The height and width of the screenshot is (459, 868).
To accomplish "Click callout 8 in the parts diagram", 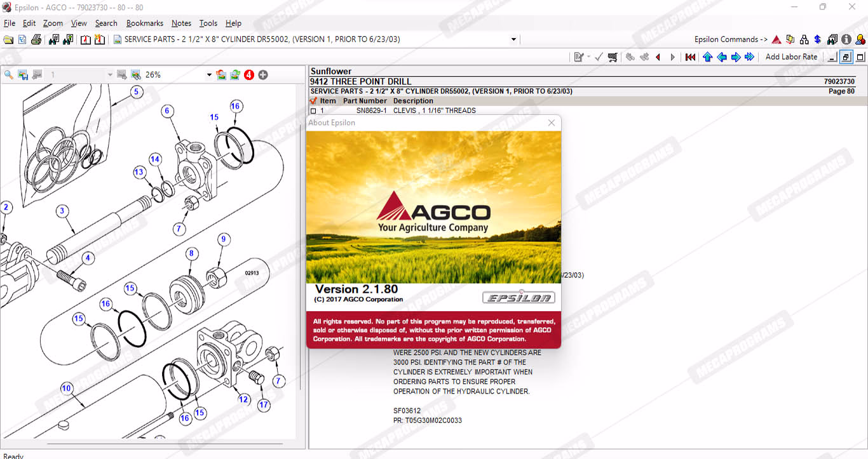I will coord(191,254).
